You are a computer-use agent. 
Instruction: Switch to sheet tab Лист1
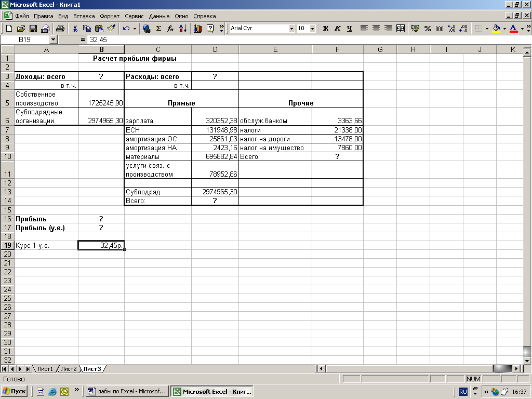[x=45, y=369]
